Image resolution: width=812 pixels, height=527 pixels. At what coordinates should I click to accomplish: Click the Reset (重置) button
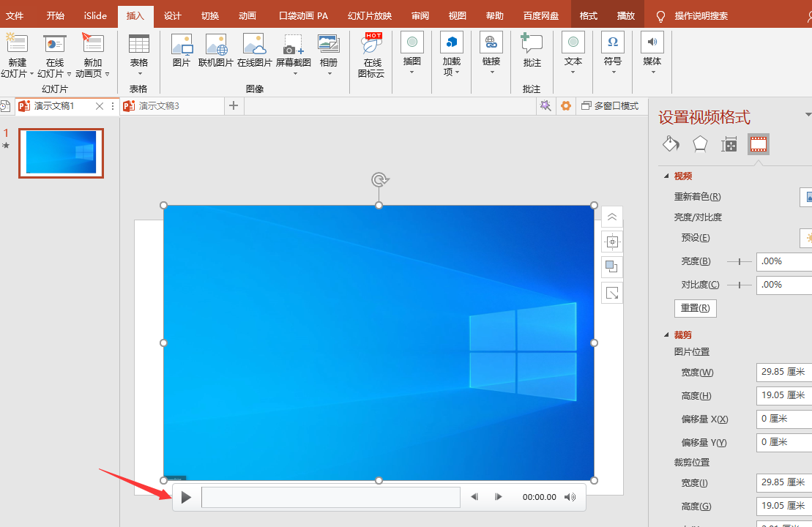coord(695,308)
